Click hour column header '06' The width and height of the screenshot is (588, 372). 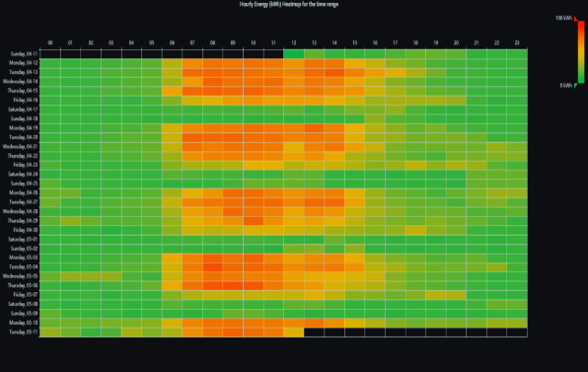172,43
